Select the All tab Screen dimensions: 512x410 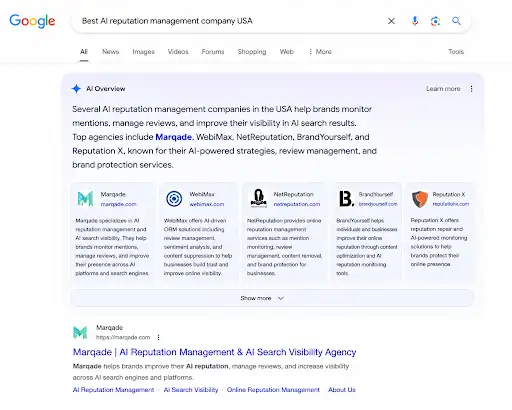(x=84, y=52)
